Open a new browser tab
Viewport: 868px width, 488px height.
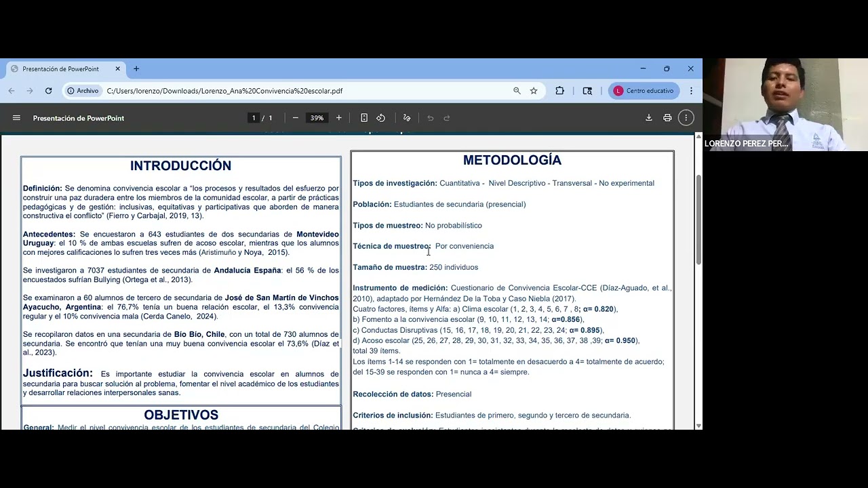(x=136, y=68)
